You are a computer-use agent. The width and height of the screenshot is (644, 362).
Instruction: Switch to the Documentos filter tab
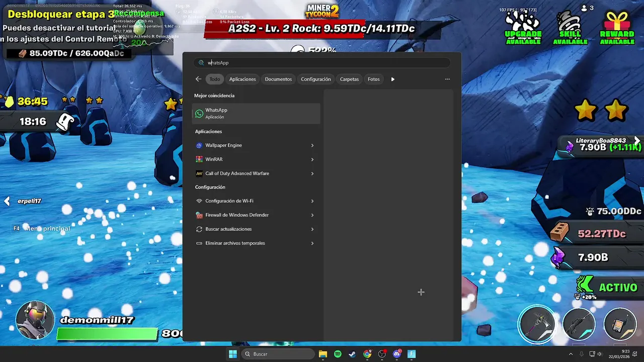click(278, 79)
